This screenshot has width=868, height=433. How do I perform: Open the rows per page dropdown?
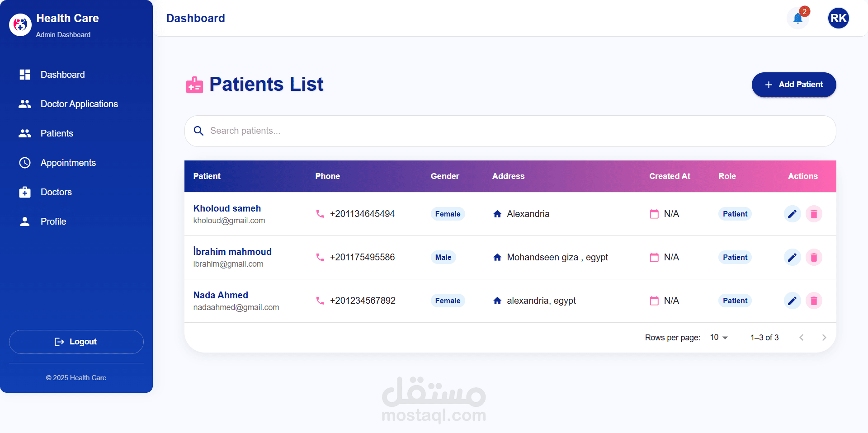point(719,338)
